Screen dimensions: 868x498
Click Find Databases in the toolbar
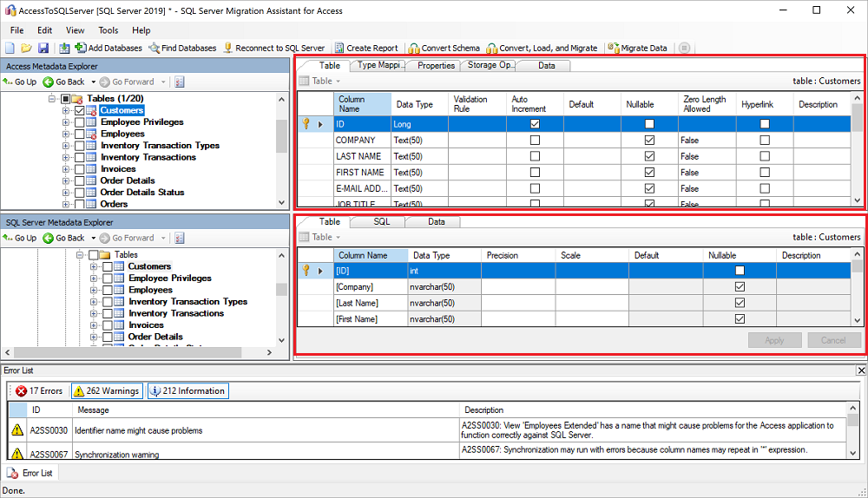[x=182, y=48]
